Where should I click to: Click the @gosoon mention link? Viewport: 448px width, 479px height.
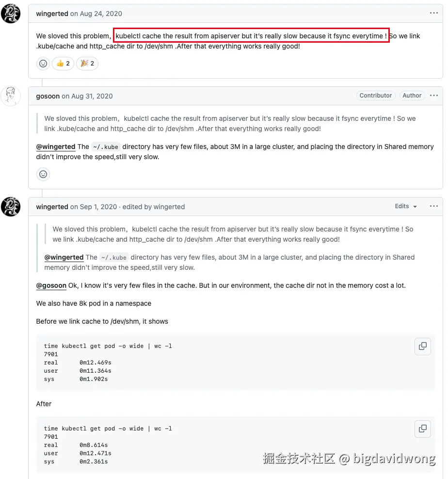click(51, 285)
